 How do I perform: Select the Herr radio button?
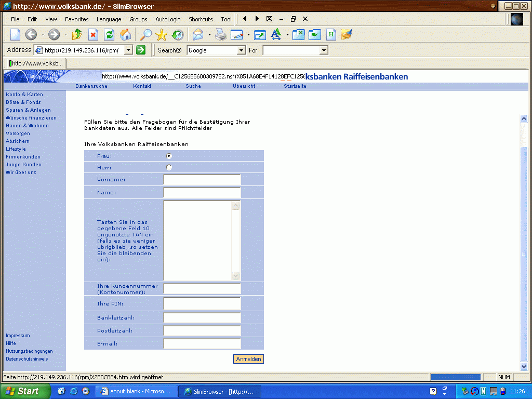(x=169, y=168)
